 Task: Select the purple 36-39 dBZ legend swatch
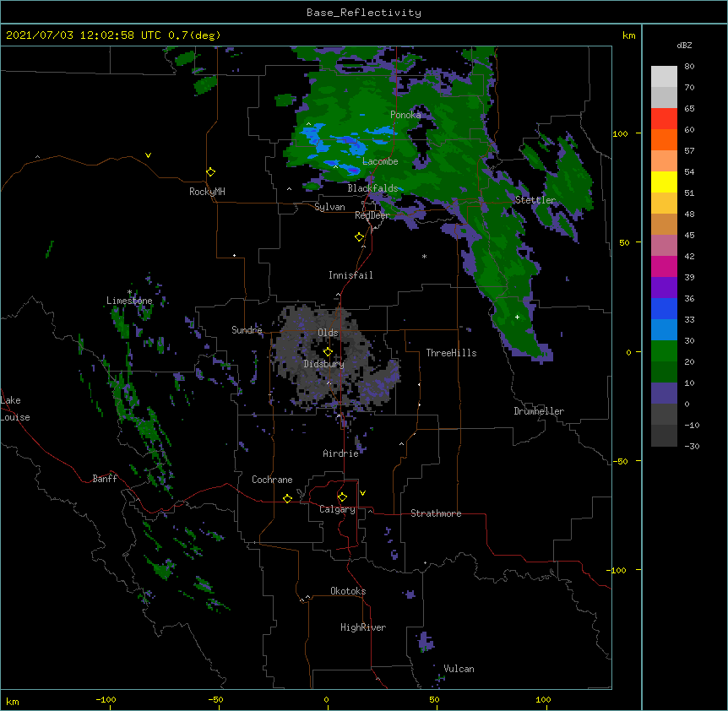click(x=664, y=288)
